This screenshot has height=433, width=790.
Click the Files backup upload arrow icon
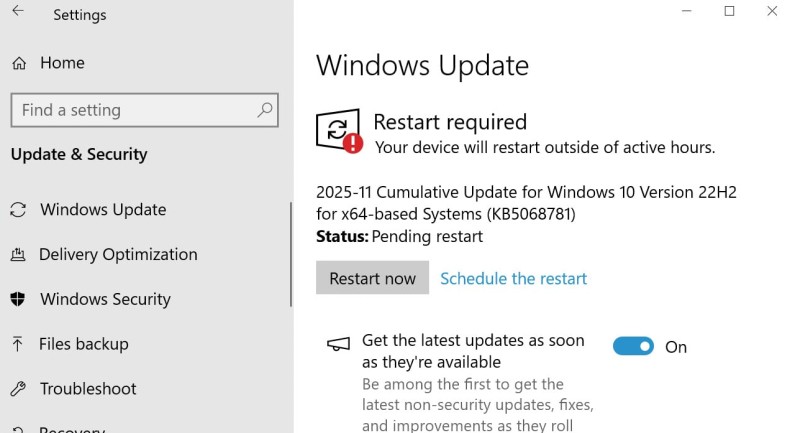[x=18, y=344]
